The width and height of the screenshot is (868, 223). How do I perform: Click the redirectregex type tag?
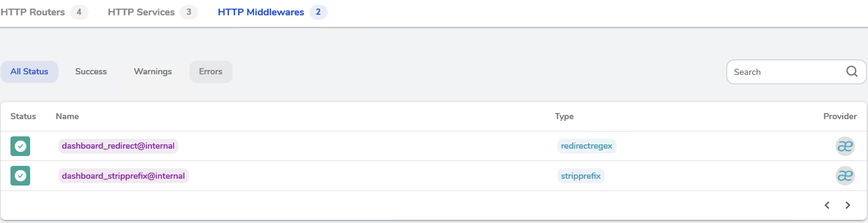tap(587, 146)
